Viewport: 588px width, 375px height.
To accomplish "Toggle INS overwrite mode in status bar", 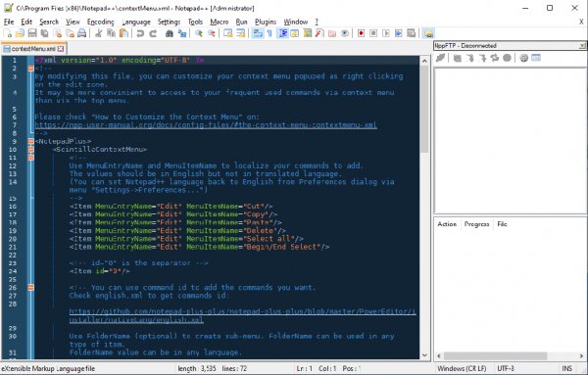I will click(x=566, y=368).
